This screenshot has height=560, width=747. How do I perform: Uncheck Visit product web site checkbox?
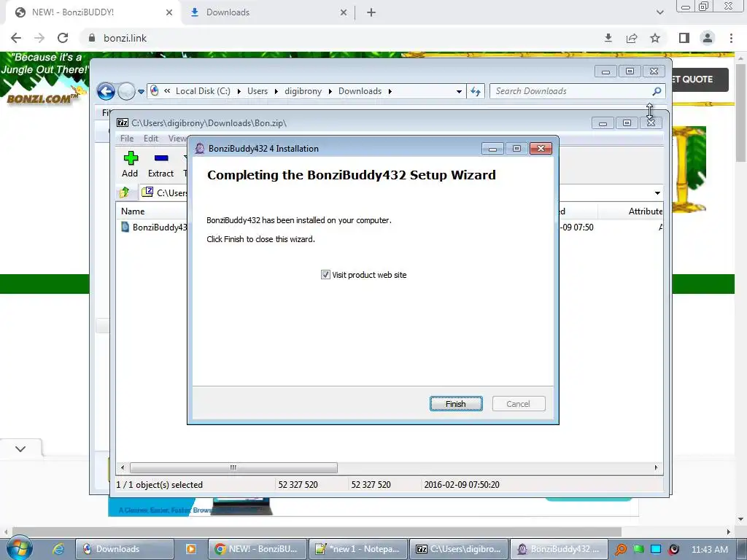click(x=325, y=275)
